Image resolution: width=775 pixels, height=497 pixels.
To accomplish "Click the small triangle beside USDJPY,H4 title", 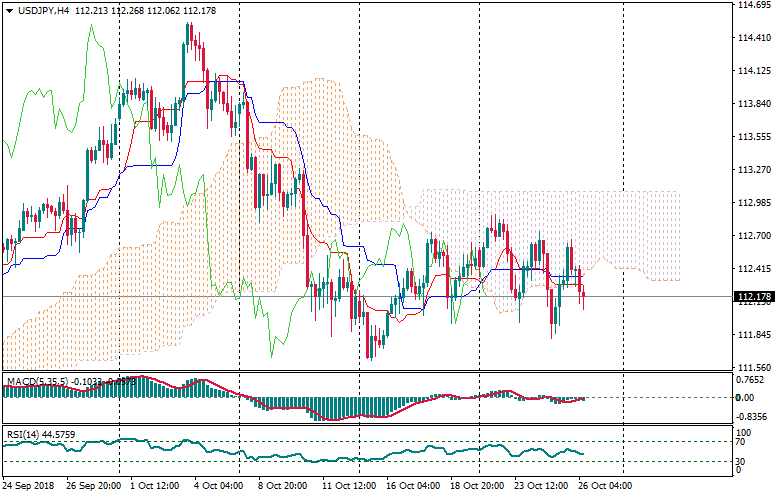I will point(8,10).
